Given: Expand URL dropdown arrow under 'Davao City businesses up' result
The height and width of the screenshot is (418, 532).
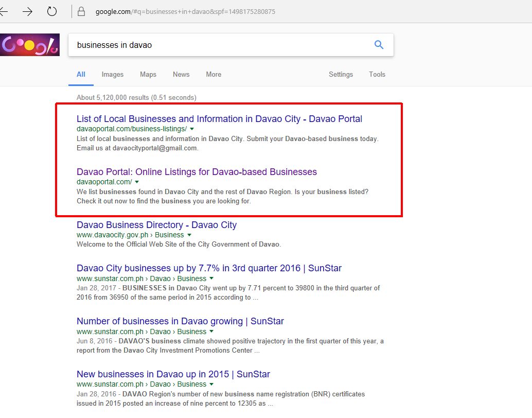Looking at the screenshot, I should click(x=211, y=278).
